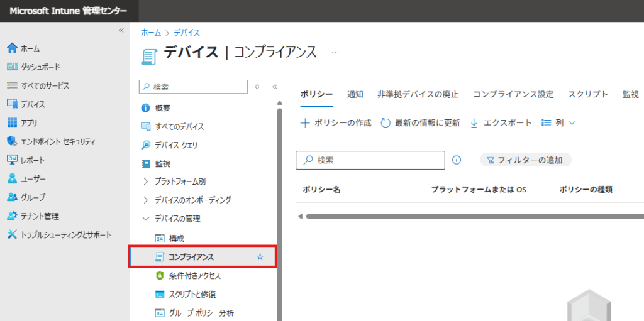Click the scroll-up arrow of device menu
The height and width of the screenshot is (321, 644).
[x=279, y=102]
